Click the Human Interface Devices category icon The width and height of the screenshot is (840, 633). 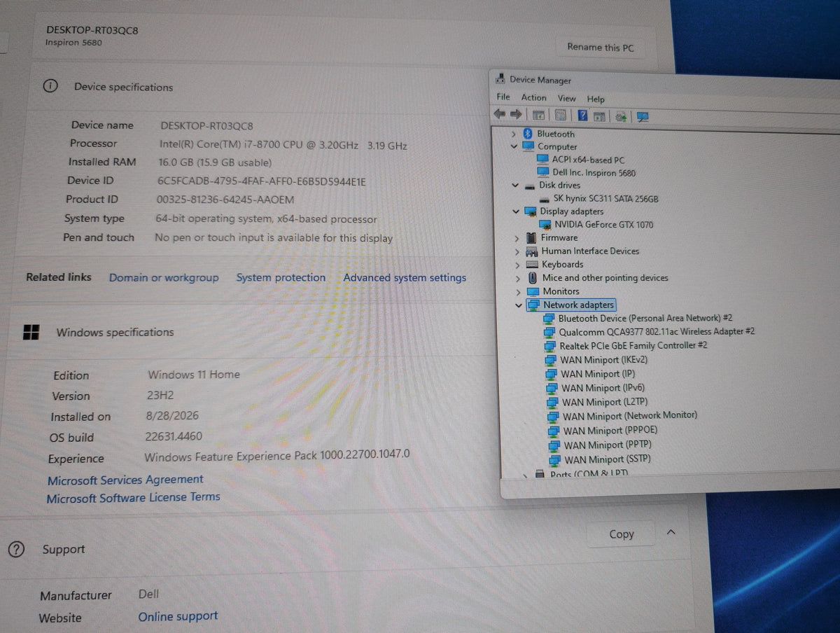pyautogui.click(x=533, y=251)
